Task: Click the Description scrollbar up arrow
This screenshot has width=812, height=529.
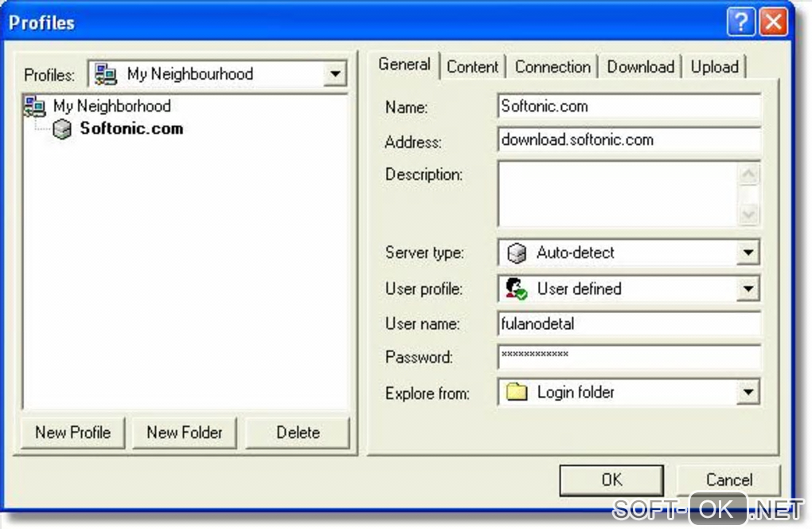Action: [x=748, y=174]
